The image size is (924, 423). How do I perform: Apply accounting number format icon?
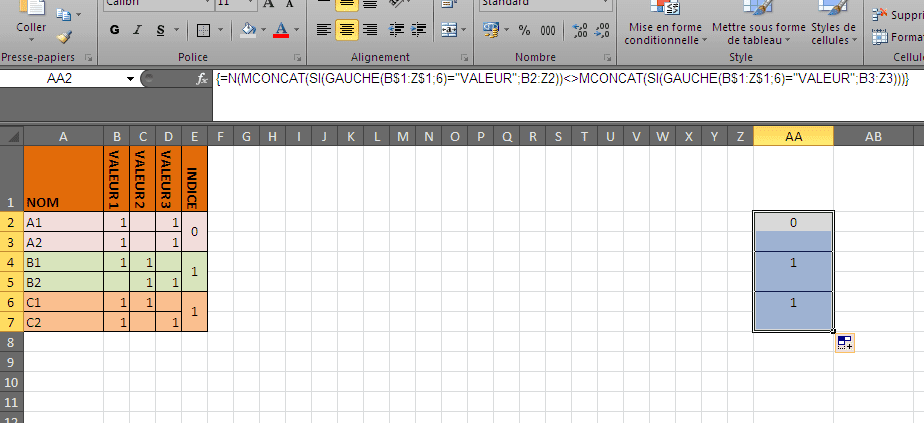coord(490,29)
